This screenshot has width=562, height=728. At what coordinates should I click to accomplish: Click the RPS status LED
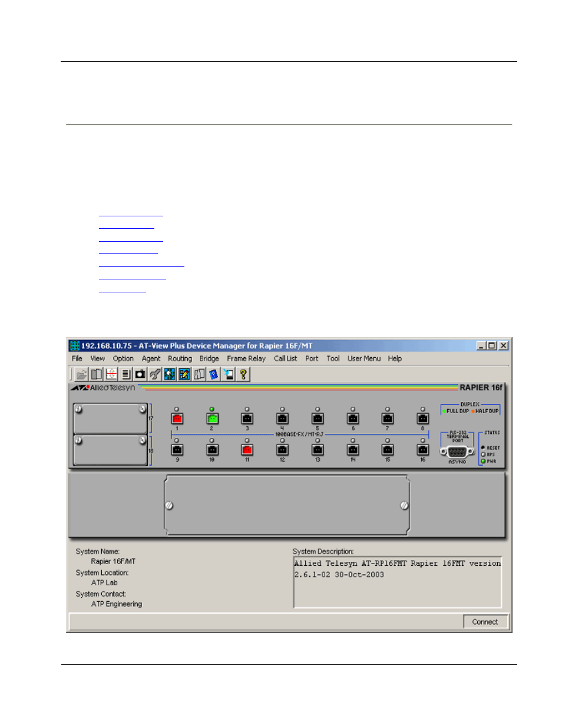click(x=484, y=454)
